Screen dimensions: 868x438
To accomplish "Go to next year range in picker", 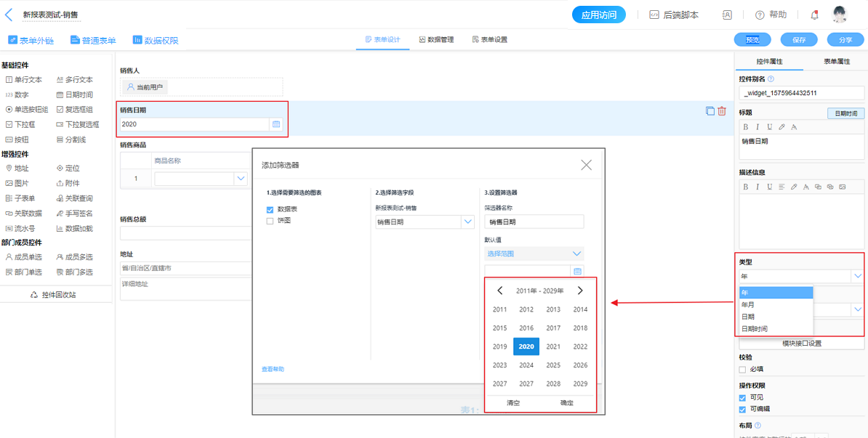I will (x=580, y=291).
